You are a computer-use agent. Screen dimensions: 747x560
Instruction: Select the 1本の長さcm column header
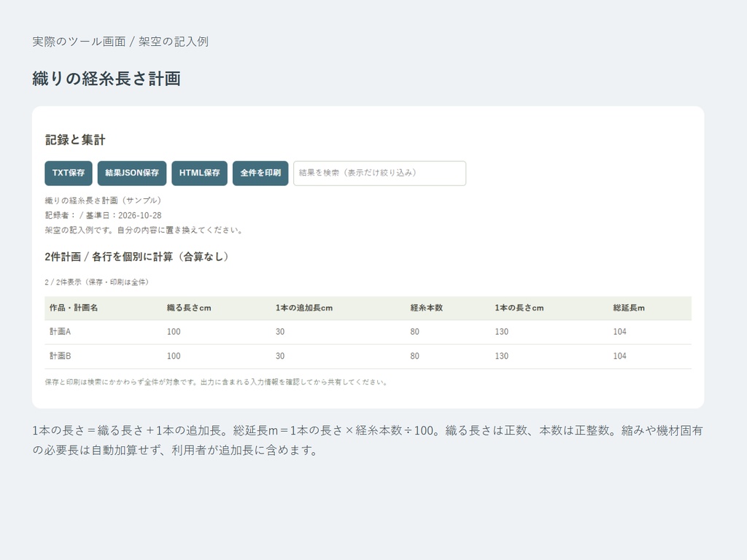[x=519, y=308]
